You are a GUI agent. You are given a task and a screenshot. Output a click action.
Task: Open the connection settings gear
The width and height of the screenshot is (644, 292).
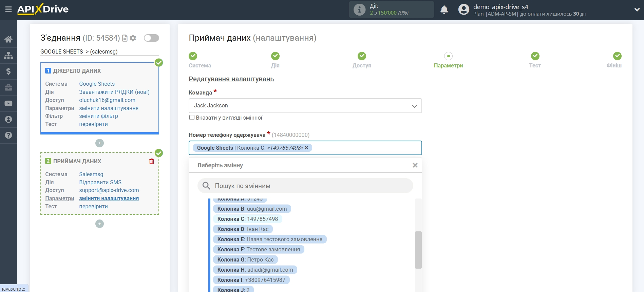tap(133, 38)
